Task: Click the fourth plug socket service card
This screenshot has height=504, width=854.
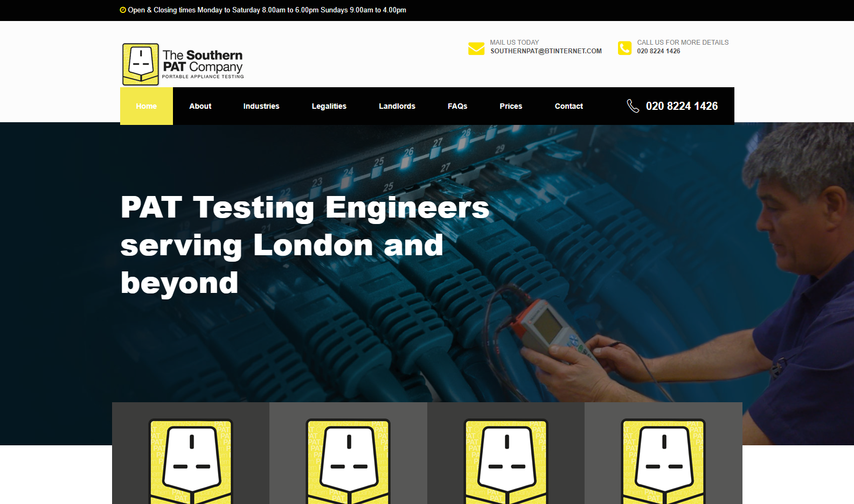Action: tap(663, 453)
